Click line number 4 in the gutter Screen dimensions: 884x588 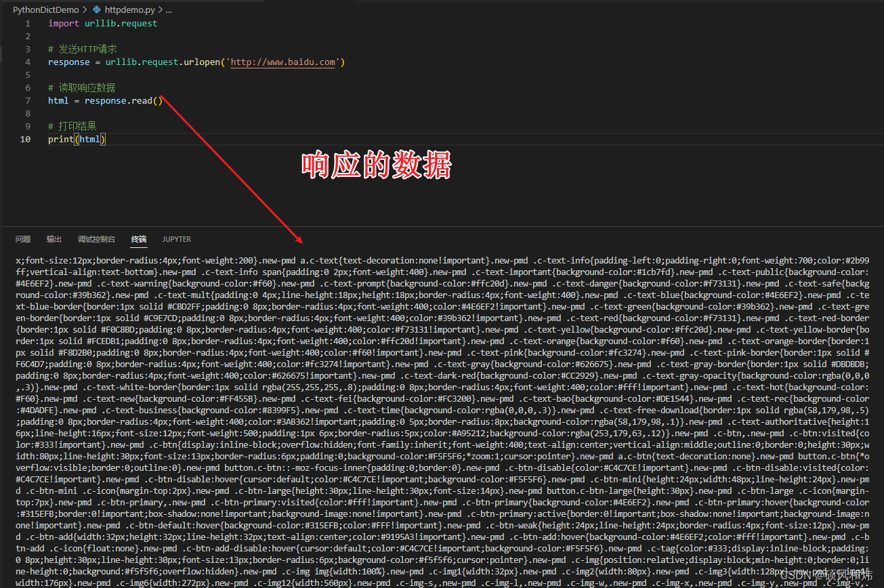[x=28, y=62]
